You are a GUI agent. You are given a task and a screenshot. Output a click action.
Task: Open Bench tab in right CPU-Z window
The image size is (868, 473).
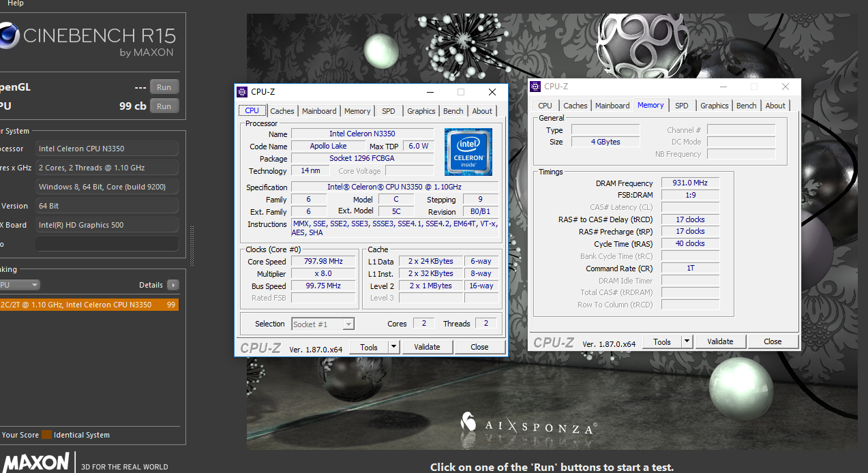(747, 106)
